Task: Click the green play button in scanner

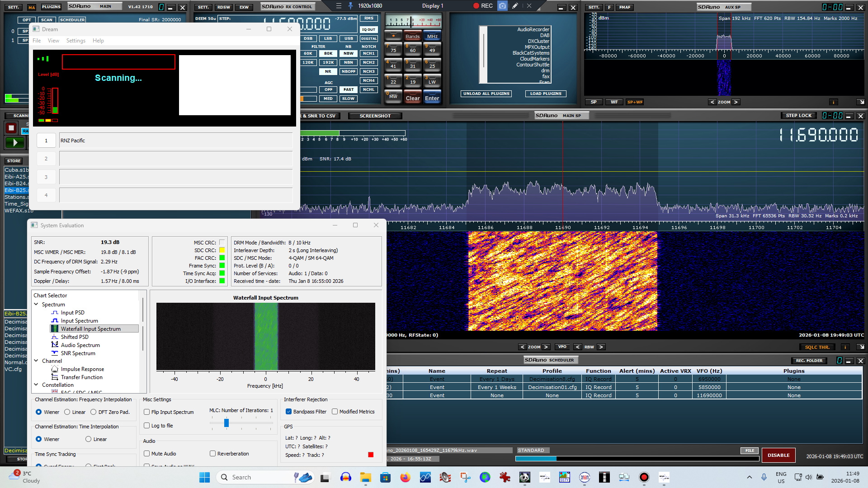Action: (x=15, y=143)
